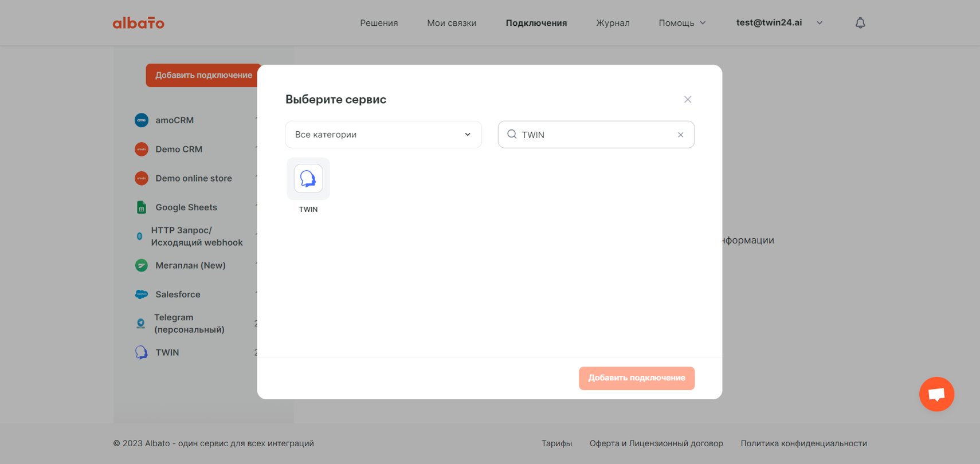Viewport: 980px width, 464px height.
Task: Open the Решения menu item
Action: click(x=379, y=23)
